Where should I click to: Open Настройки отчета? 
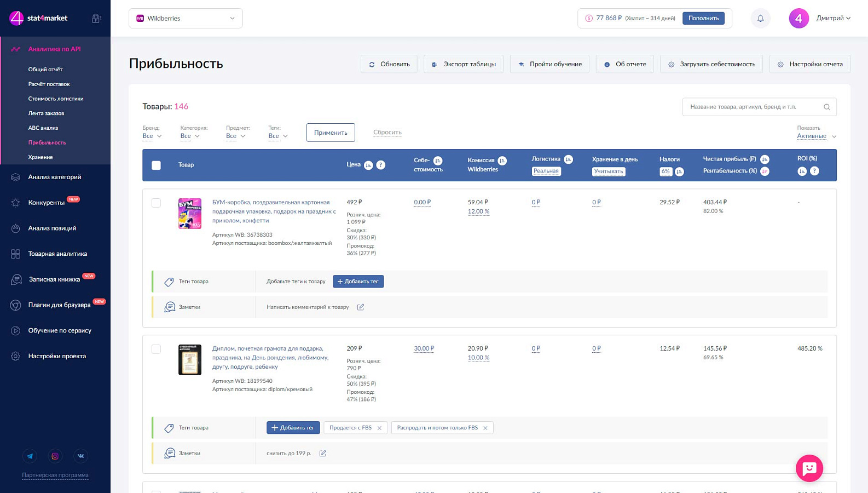click(810, 64)
